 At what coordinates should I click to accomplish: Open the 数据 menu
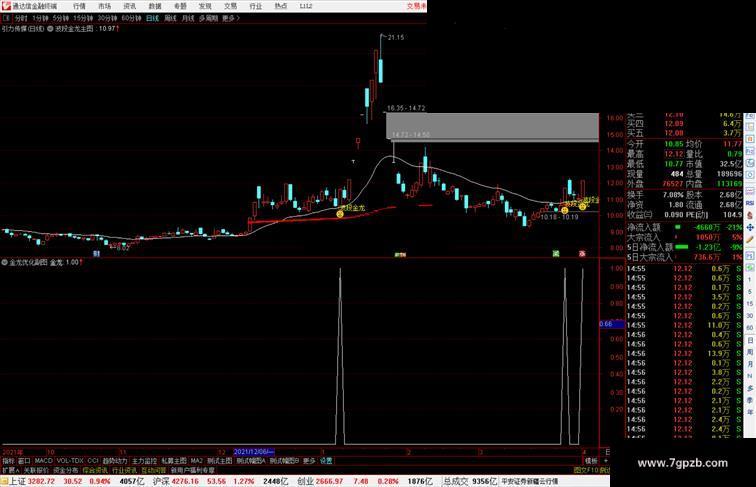tap(155, 6)
